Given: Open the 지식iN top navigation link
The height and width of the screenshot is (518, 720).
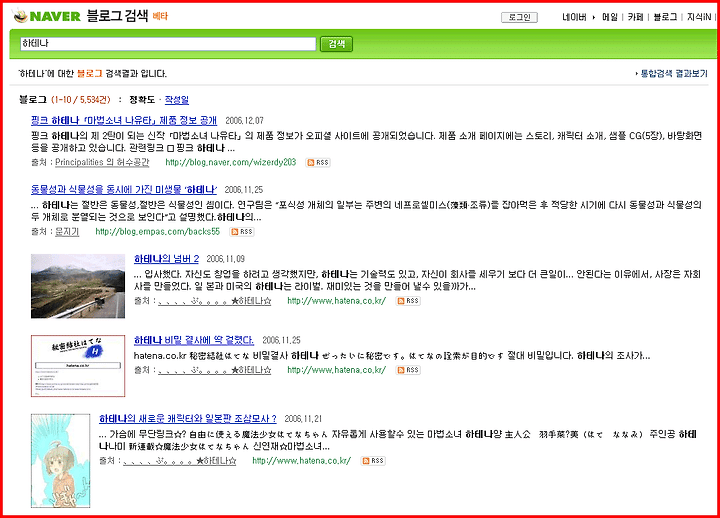Looking at the screenshot, I should (699, 17).
